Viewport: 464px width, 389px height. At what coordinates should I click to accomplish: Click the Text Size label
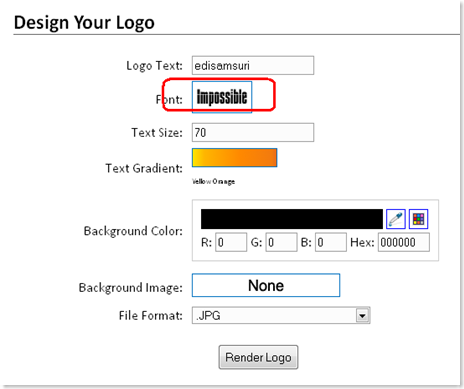pyautogui.click(x=157, y=132)
